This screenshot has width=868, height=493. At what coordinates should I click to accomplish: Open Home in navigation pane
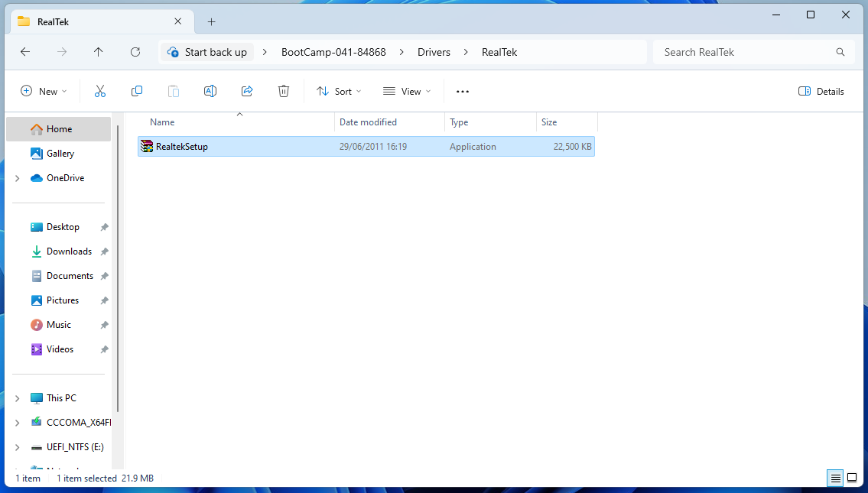[x=59, y=129]
